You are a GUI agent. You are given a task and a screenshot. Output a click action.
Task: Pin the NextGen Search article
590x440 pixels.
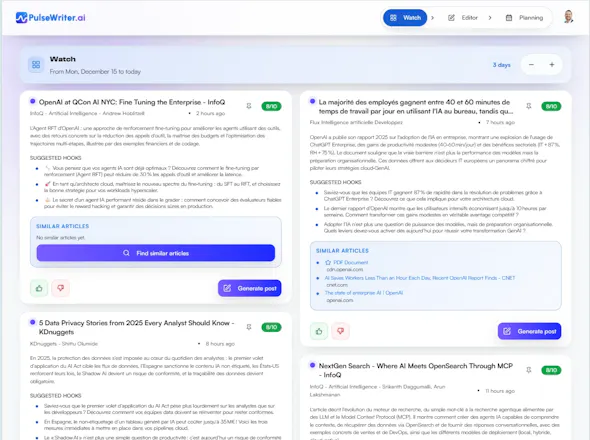pyautogui.click(x=529, y=370)
